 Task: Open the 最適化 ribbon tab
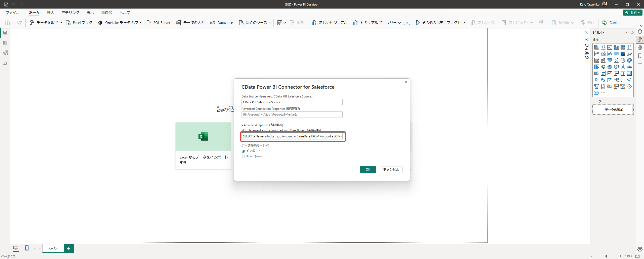pyautogui.click(x=107, y=13)
